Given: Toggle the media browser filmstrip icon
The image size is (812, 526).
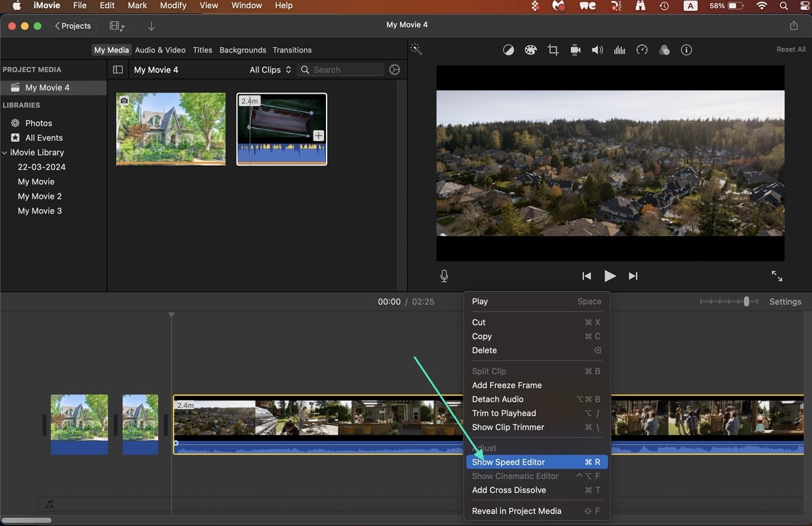Looking at the screenshot, I should (x=117, y=26).
